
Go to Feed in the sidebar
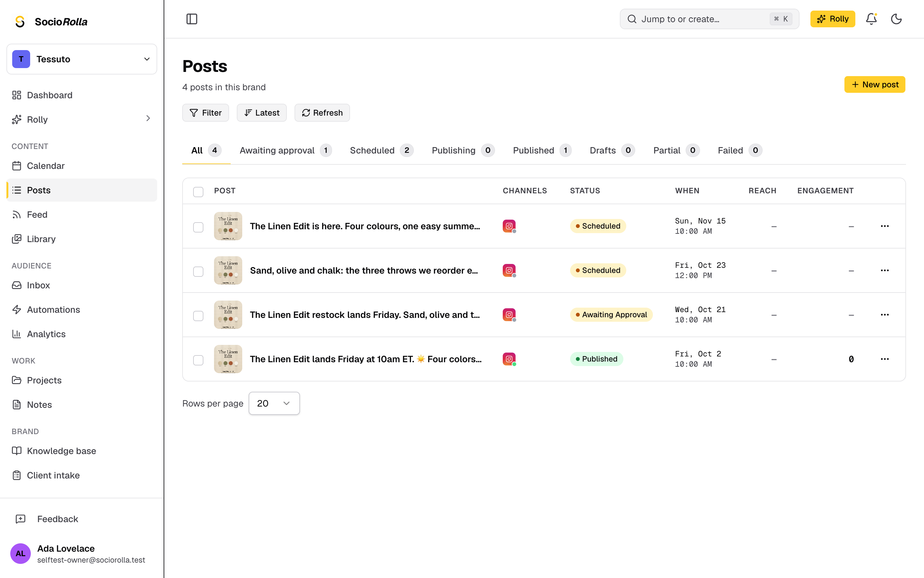(82, 215)
